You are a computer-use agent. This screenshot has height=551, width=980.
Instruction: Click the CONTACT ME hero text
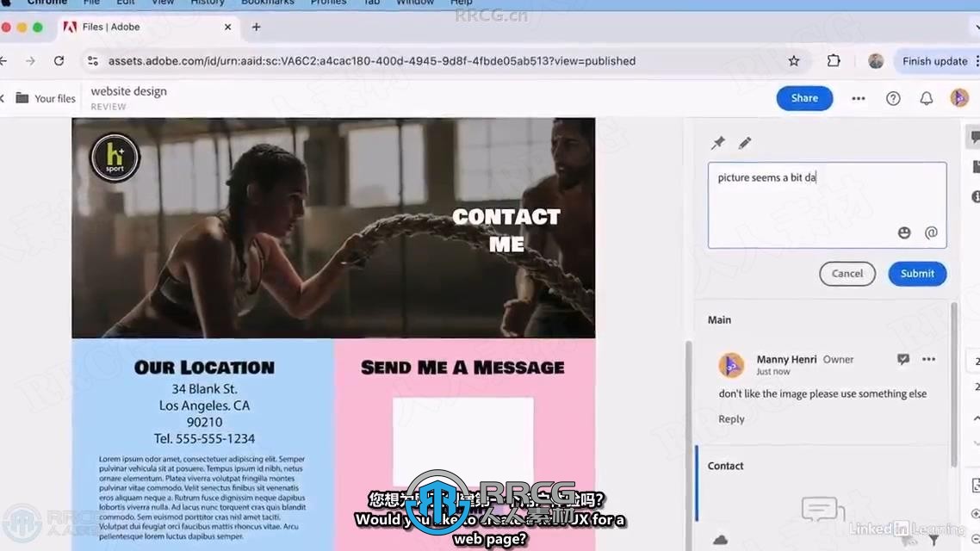click(x=506, y=230)
